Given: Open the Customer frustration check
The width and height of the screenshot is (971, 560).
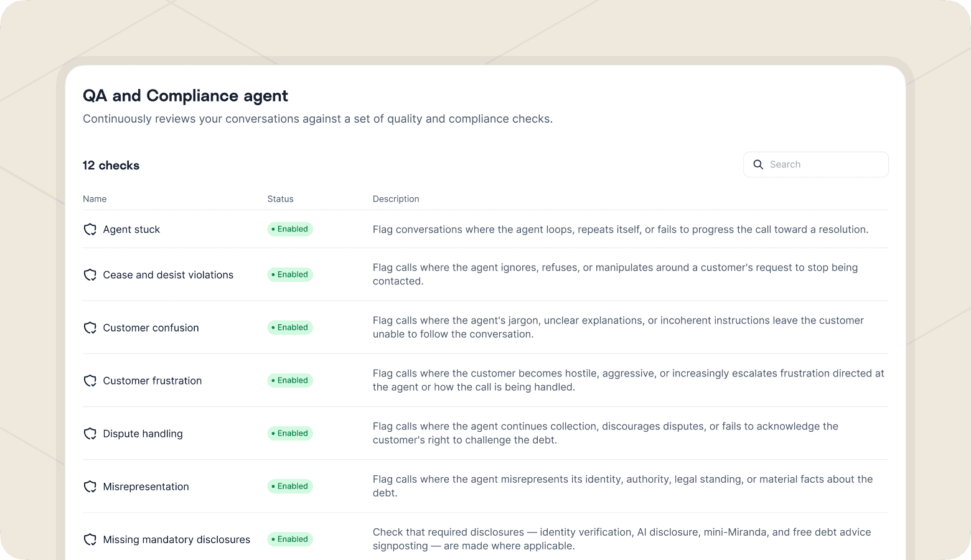Looking at the screenshot, I should (x=152, y=381).
